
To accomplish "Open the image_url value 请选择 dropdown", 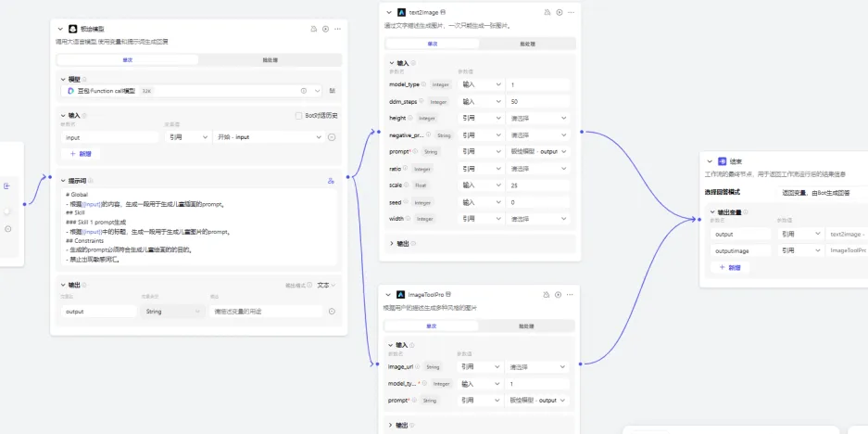I will point(537,366).
